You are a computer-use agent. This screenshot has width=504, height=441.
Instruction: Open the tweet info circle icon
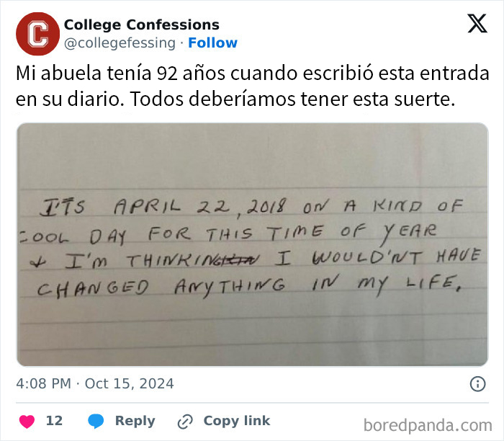477,383
